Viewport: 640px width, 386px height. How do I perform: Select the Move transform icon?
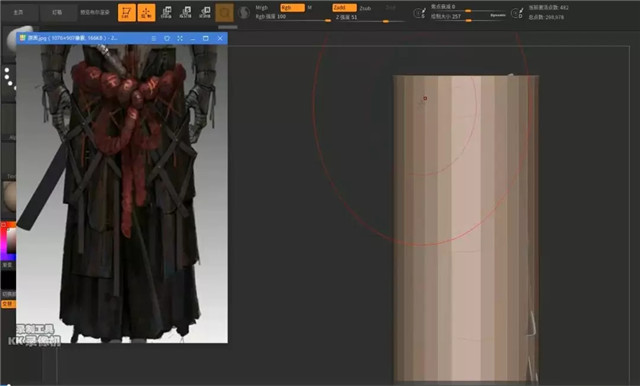pyautogui.click(x=166, y=13)
